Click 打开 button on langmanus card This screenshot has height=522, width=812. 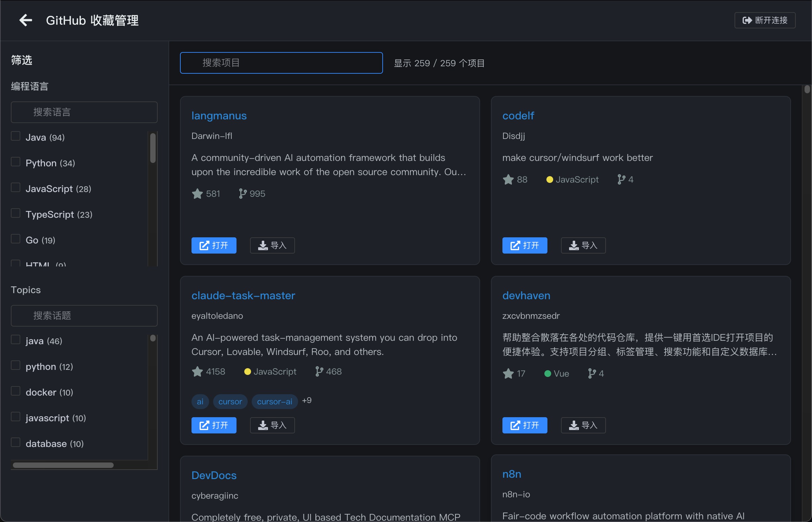[214, 245]
